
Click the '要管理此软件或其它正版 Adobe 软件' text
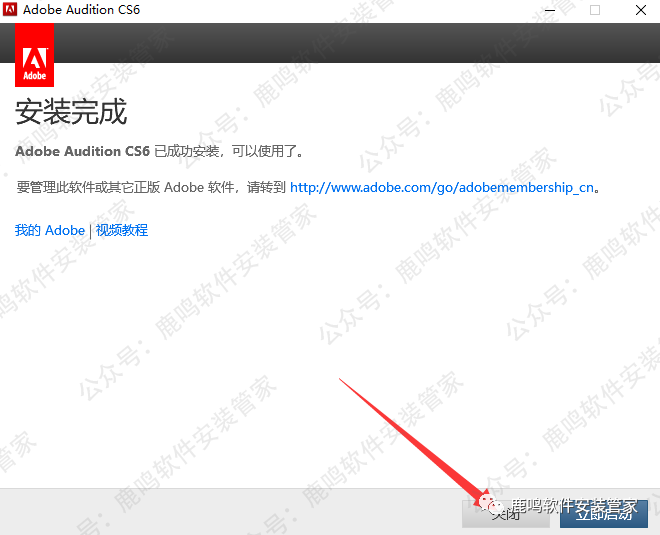pyautogui.click(x=125, y=187)
